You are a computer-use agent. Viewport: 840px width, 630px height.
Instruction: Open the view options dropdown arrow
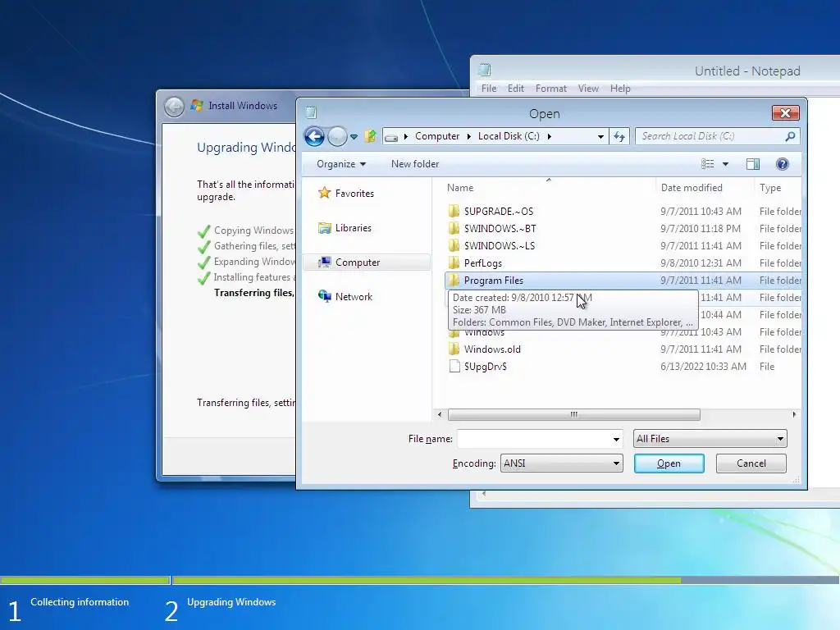[725, 164]
